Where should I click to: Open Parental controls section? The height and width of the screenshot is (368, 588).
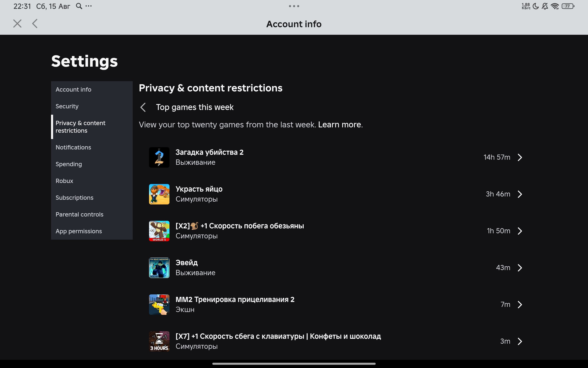[x=92, y=215]
